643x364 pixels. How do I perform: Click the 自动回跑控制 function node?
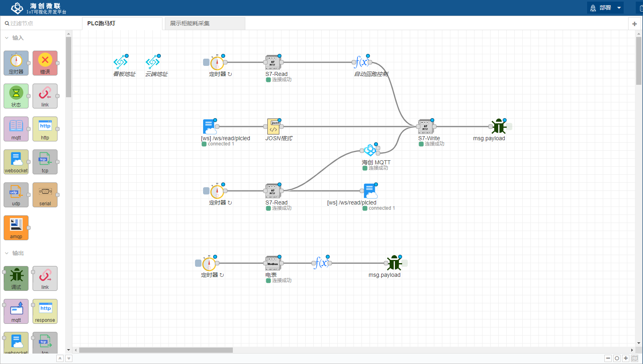[x=362, y=62]
